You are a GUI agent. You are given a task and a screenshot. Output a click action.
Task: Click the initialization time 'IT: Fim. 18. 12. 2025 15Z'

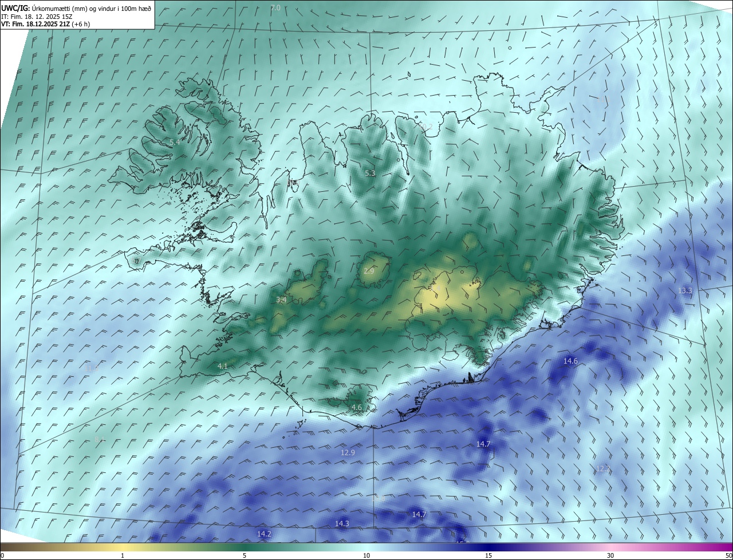pyautogui.click(x=36, y=16)
